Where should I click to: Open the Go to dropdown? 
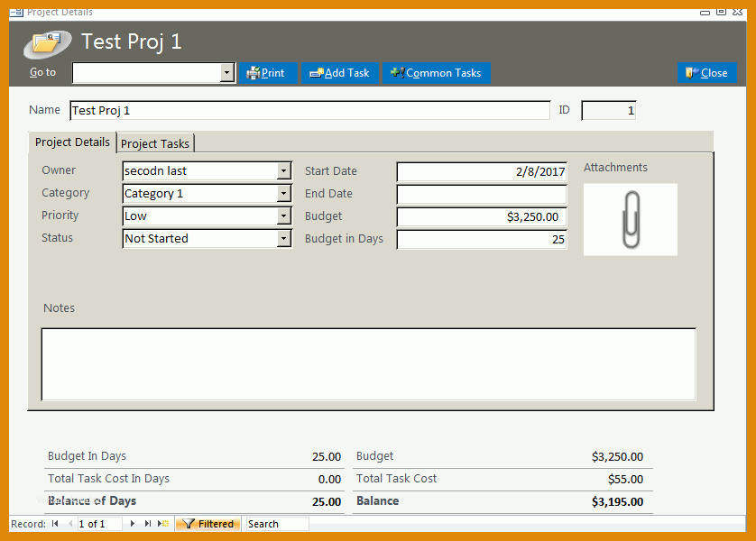pyautogui.click(x=226, y=73)
